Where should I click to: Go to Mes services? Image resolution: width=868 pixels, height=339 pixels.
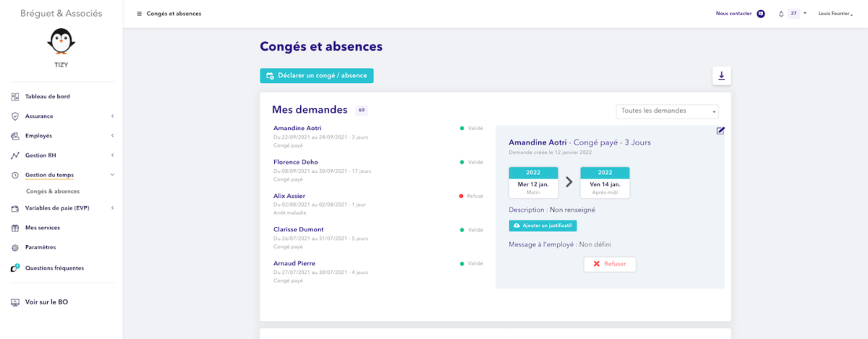[x=42, y=228]
